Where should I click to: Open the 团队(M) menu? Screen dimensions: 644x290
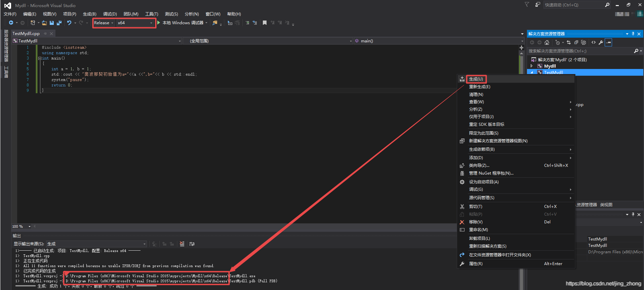(x=131, y=14)
